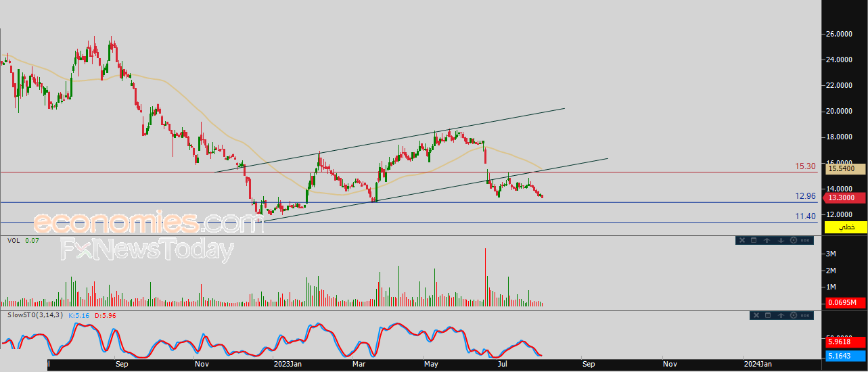
Task: Move the VOL panel down
Action: (781, 240)
